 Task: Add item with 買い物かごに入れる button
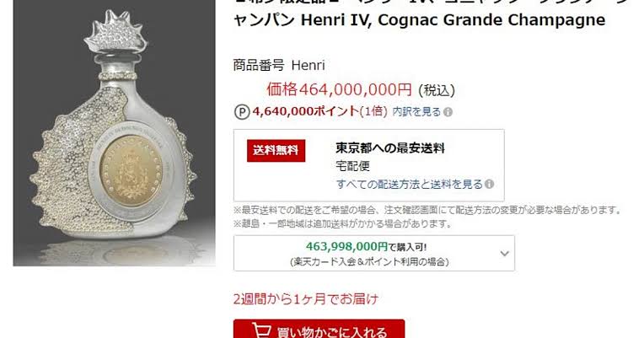319,329
